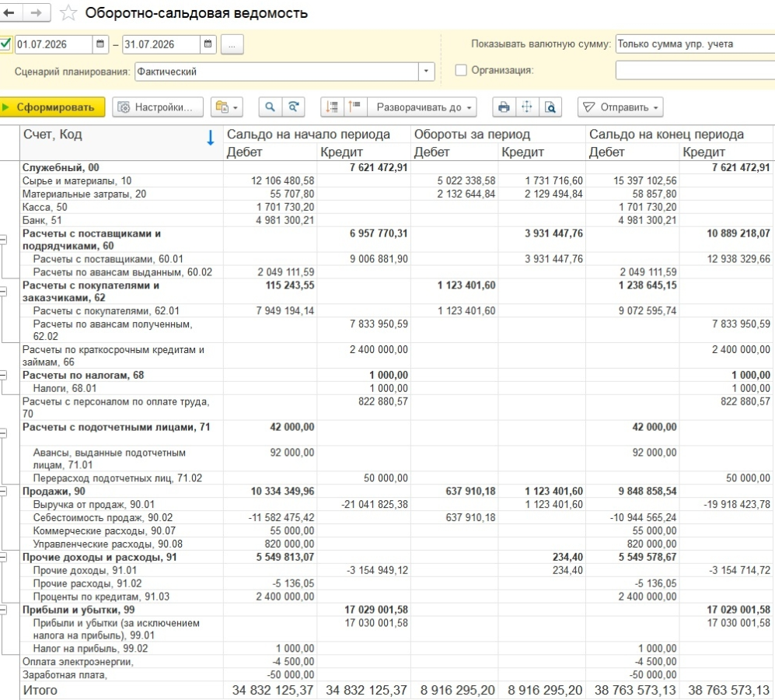Click the magnifier search icon
This screenshot has height=700, width=775.
pos(270,107)
